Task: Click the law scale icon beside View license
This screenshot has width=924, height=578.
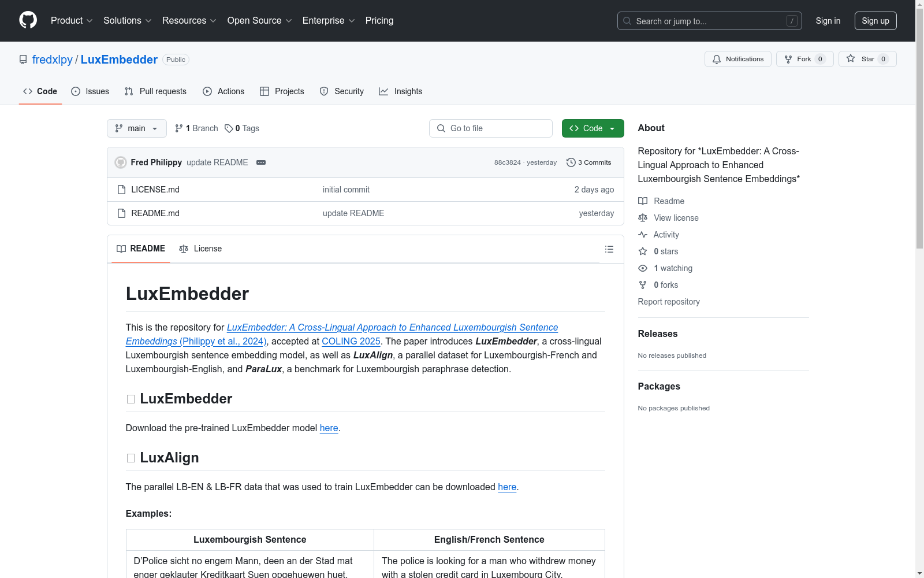Action: click(643, 218)
